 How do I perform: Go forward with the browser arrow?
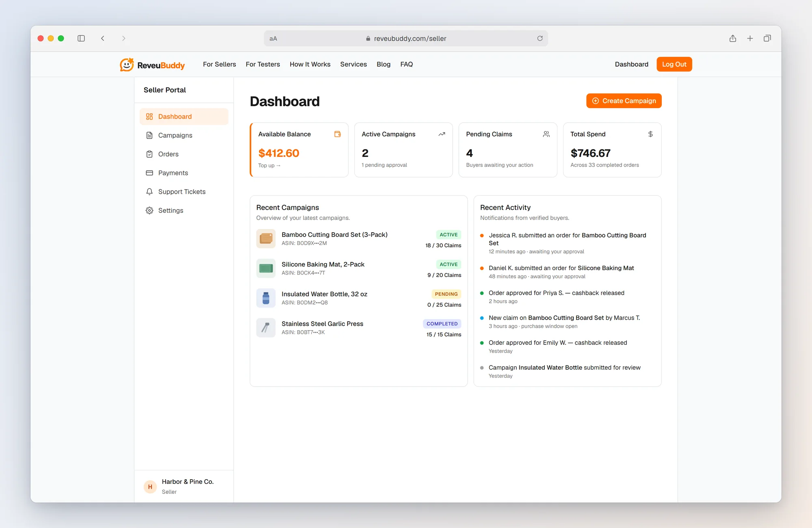pyautogui.click(x=124, y=38)
